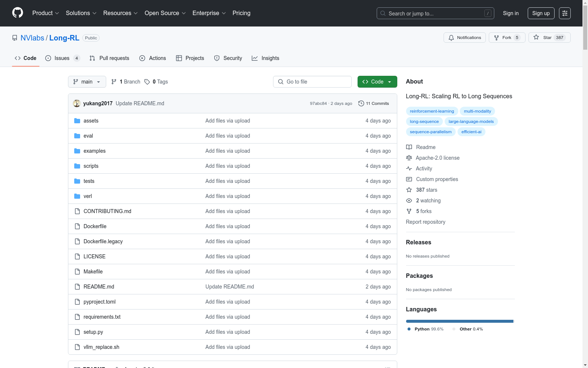The width and height of the screenshot is (588, 368).
Task: Click the Activity pulse icon
Action: (409, 169)
